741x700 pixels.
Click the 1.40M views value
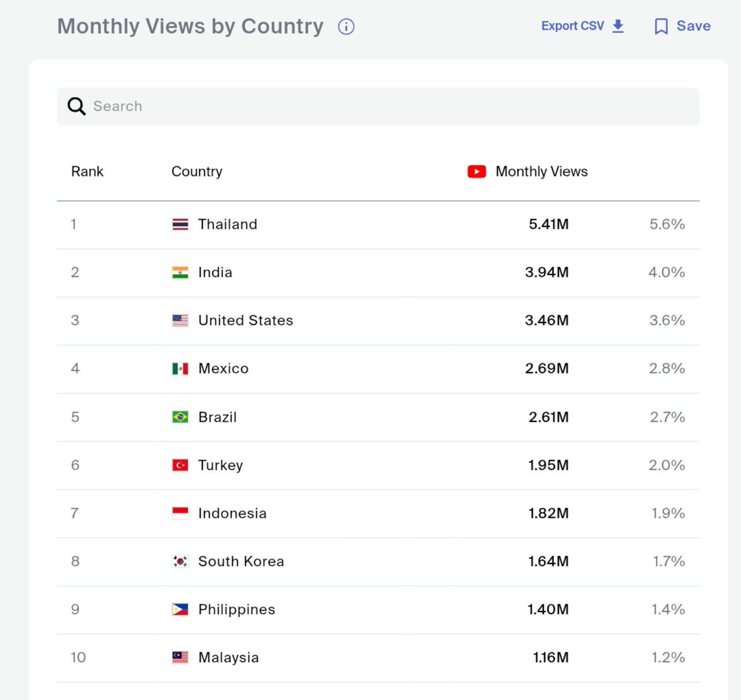tap(548, 610)
